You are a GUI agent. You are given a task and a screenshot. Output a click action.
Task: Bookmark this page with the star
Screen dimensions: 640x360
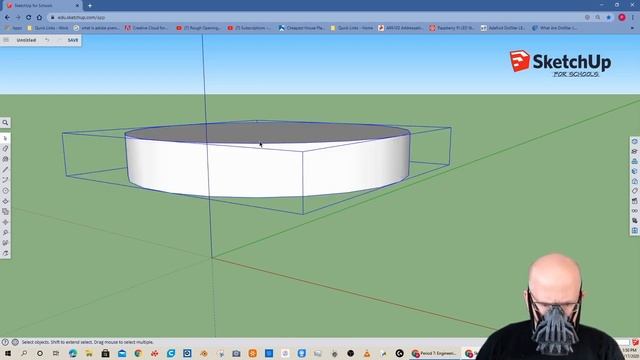coord(609,18)
